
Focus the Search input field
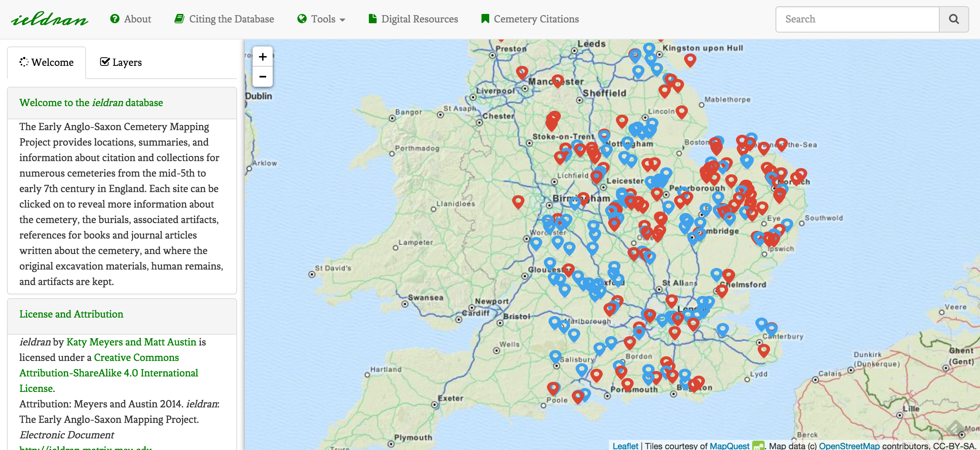[x=857, y=19]
